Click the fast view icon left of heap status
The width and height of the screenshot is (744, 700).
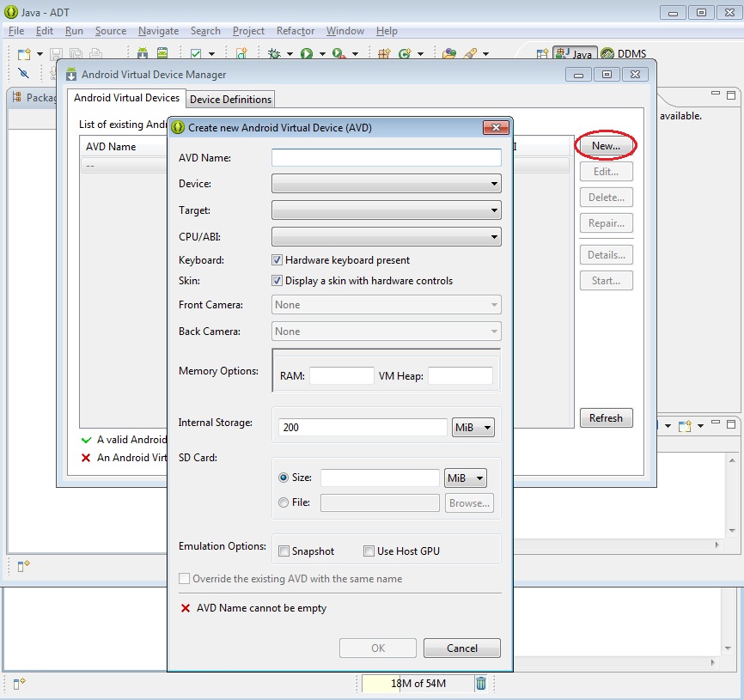click(19, 684)
